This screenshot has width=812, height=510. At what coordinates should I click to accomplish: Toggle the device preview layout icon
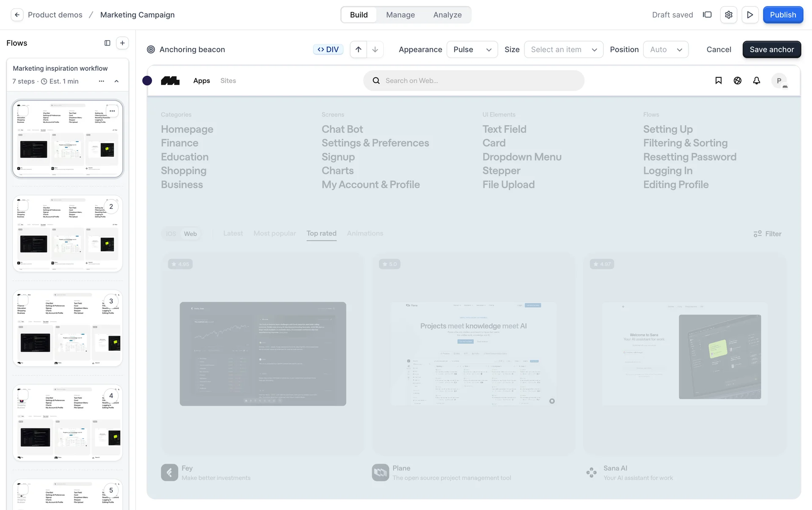pos(707,15)
